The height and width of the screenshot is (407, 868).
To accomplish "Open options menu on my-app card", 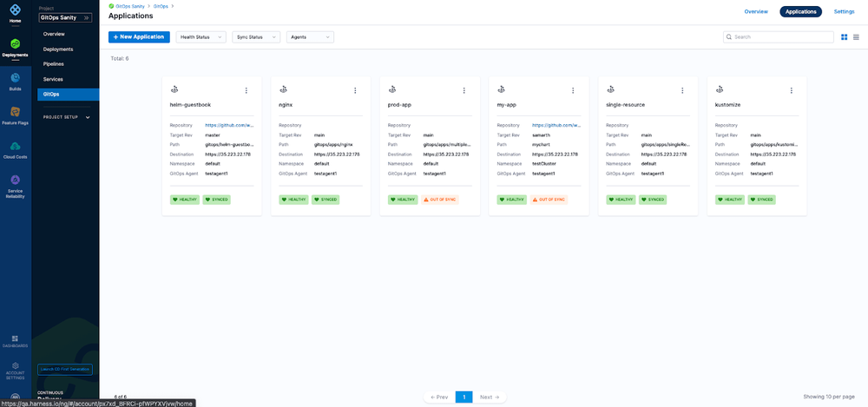I will [573, 90].
